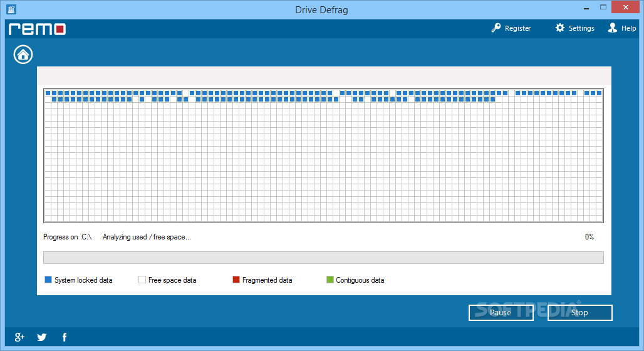Click the analysis progress bar
The image size is (644, 351).
(x=323, y=258)
